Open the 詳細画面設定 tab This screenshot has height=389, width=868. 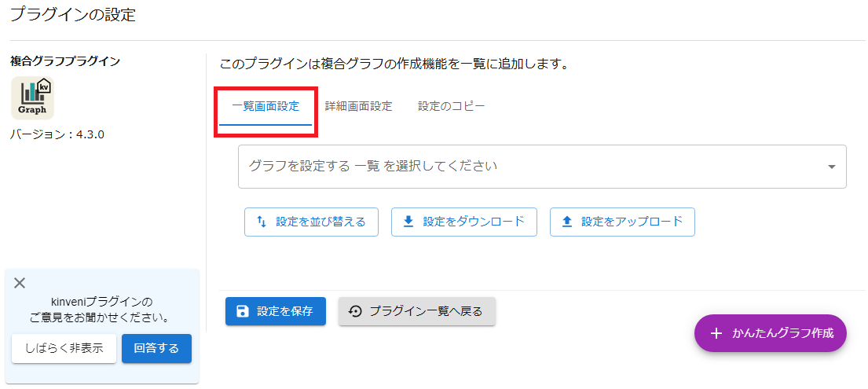[x=359, y=106]
